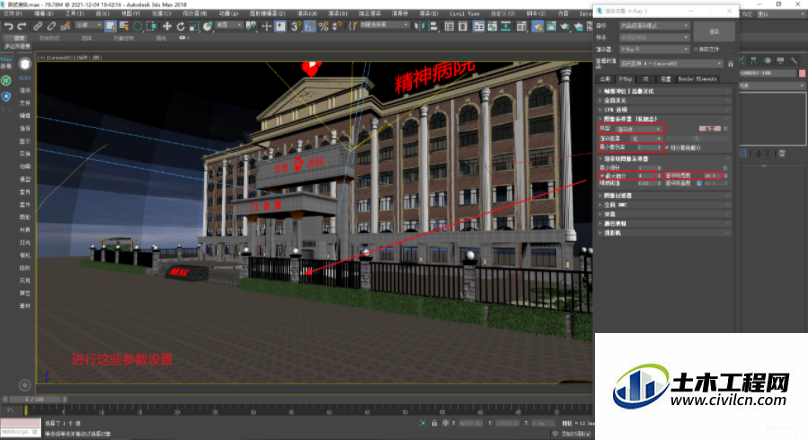Switch to the V-Ray tab in Render Setup

click(625, 79)
